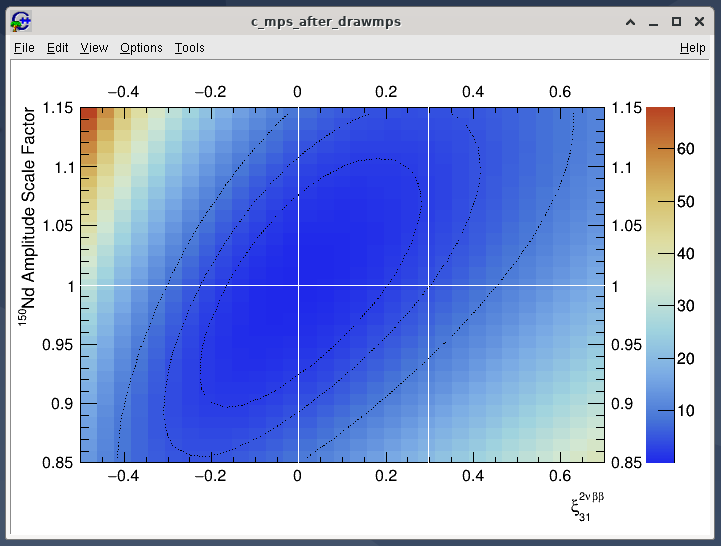Click the 50 label on the color scale
The width and height of the screenshot is (721, 546).
685,201
